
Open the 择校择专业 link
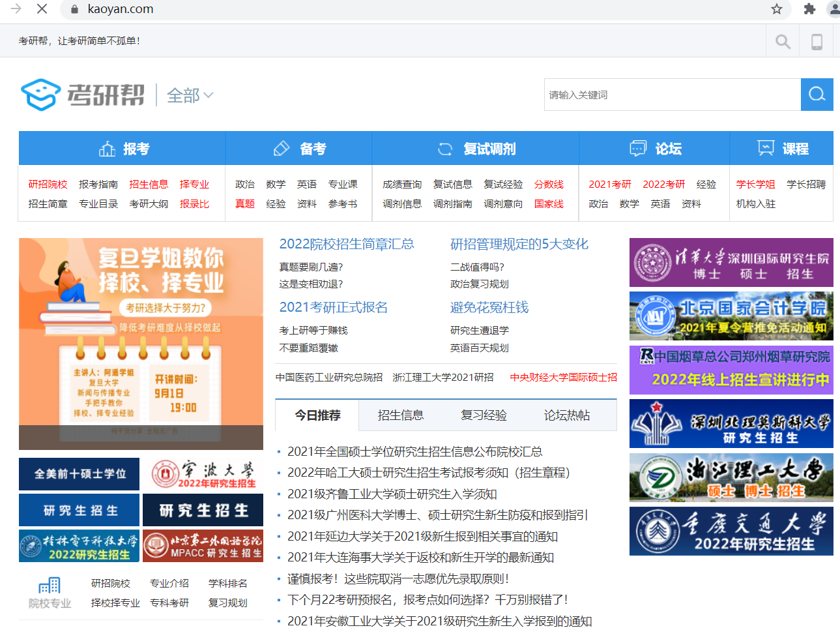click(115, 603)
